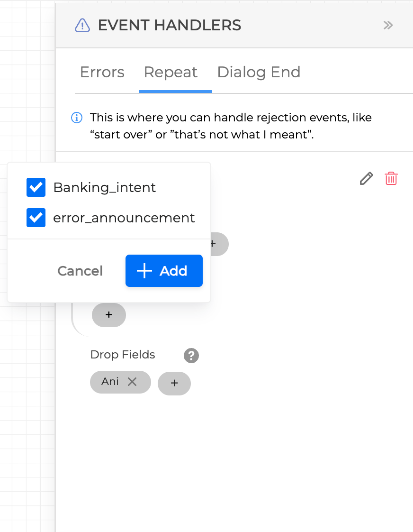Select the Repeat tab
The width and height of the screenshot is (413, 532).
click(x=171, y=72)
